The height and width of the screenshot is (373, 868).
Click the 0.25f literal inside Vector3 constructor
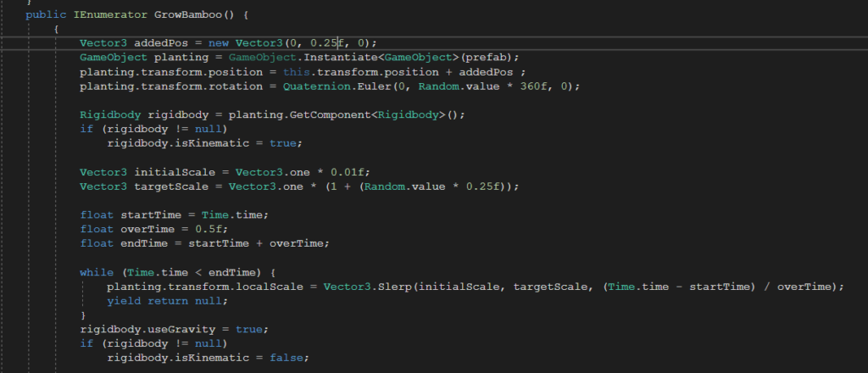coord(327,43)
